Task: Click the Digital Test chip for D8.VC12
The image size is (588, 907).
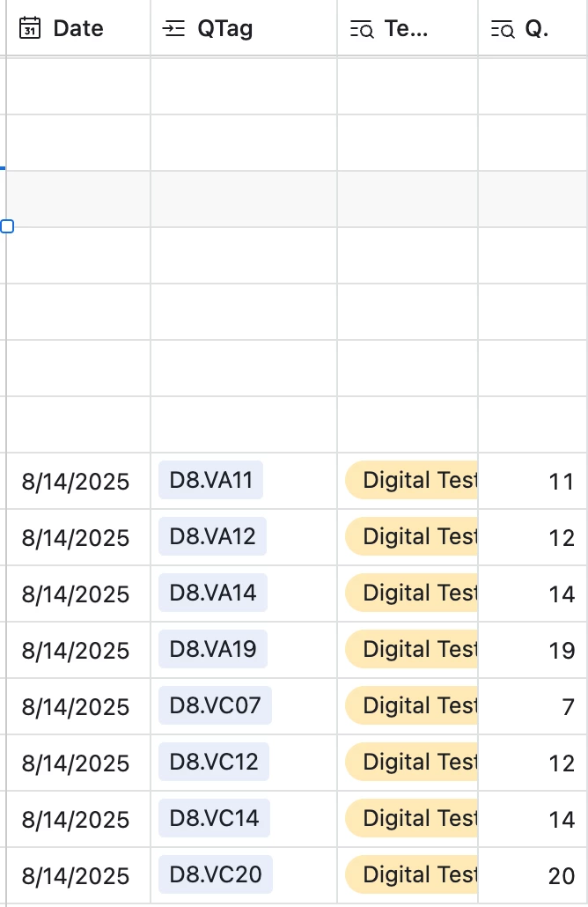Action: (411, 762)
